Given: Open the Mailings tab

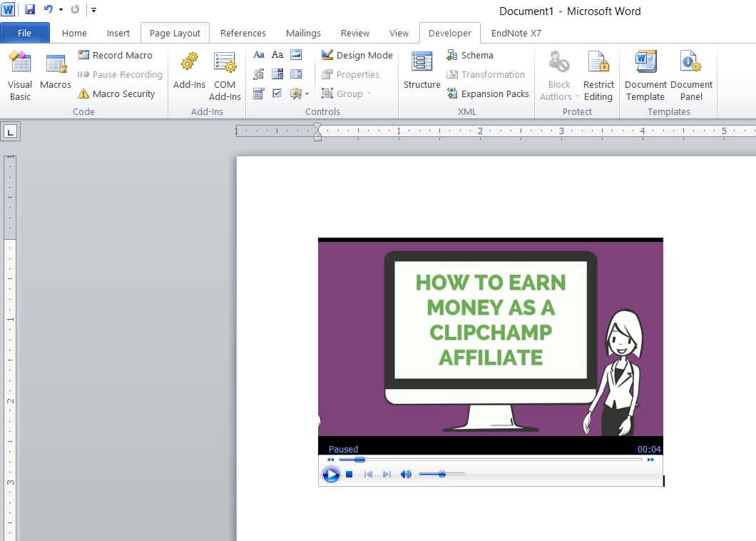Looking at the screenshot, I should (303, 33).
